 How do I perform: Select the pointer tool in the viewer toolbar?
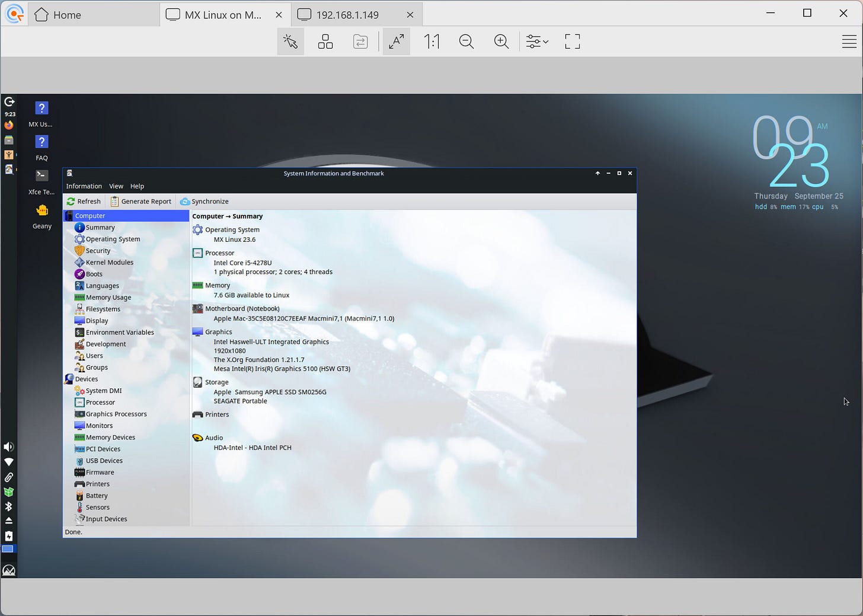[290, 41]
